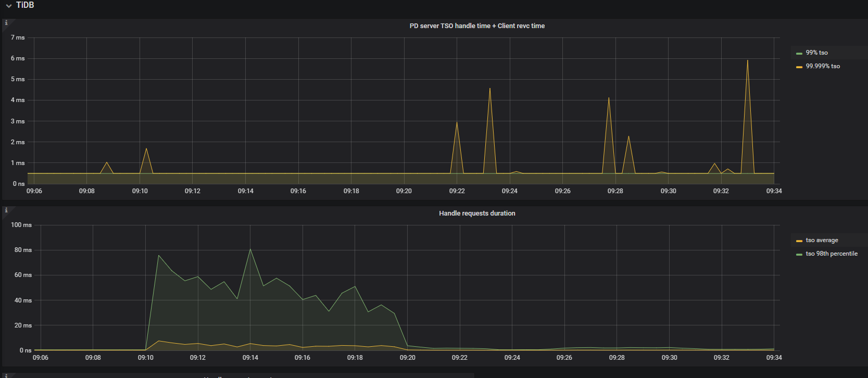
Task: Open info icon on Handle requests duration panel
Action: (6, 210)
